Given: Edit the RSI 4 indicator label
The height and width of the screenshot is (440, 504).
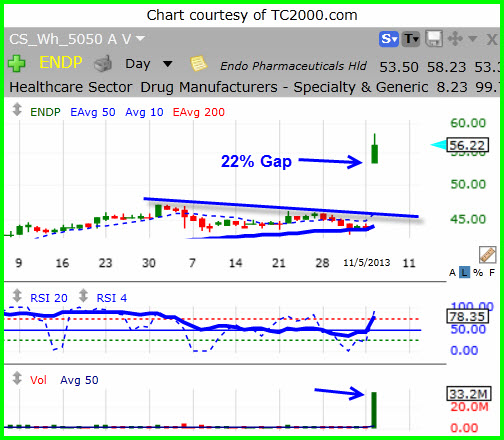Looking at the screenshot, I should (x=112, y=298).
